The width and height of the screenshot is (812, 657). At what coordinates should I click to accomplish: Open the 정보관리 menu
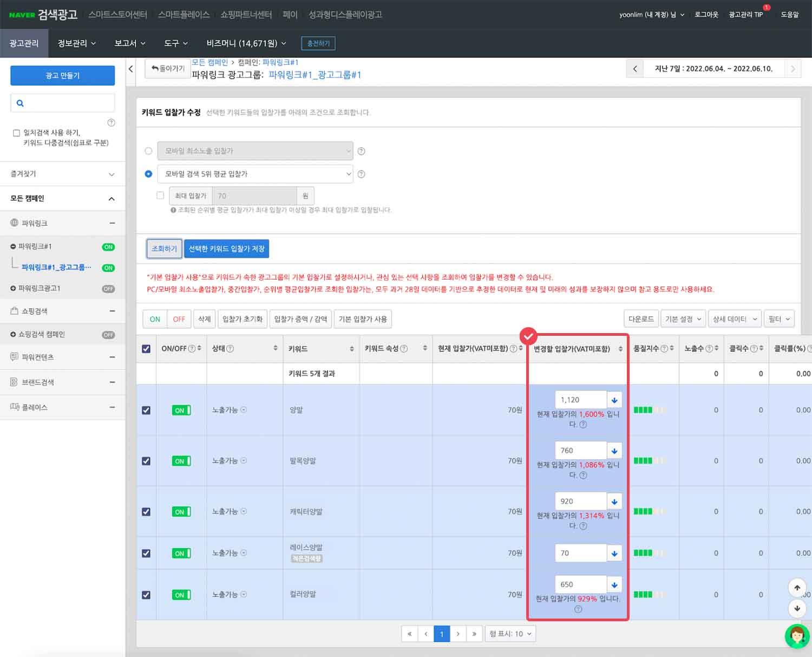(77, 43)
